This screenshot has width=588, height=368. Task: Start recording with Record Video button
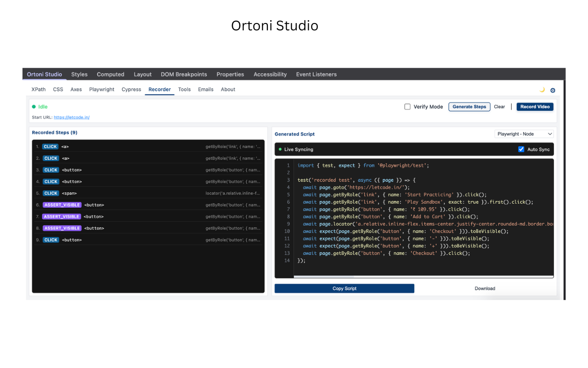(535, 107)
